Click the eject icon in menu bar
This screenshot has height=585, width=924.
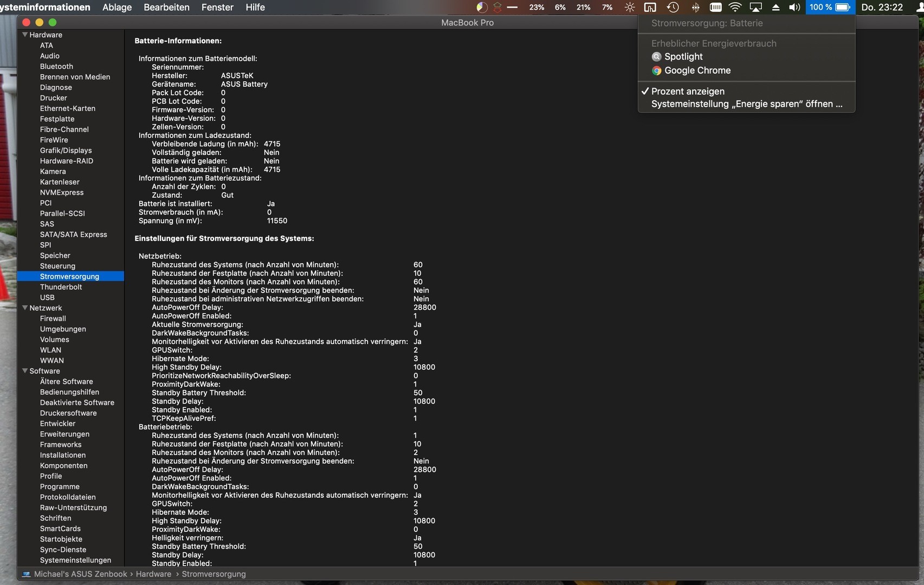[x=776, y=8]
